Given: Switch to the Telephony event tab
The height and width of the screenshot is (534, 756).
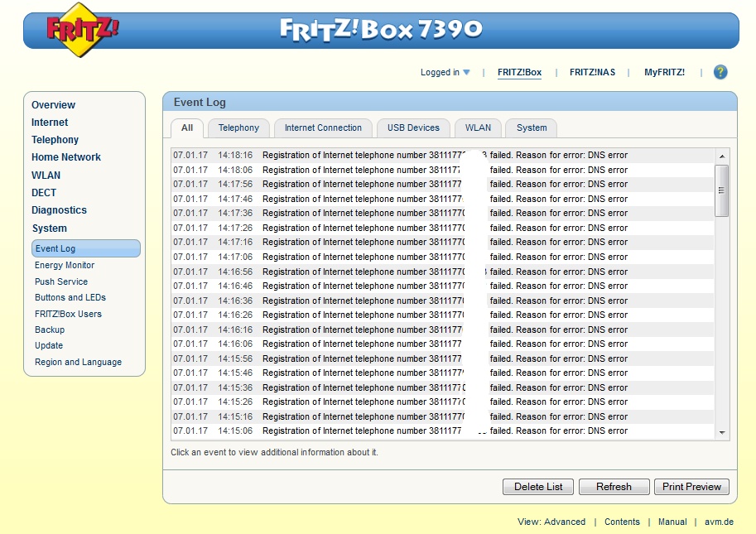Looking at the screenshot, I should pyautogui.click(x=238, y=128).
